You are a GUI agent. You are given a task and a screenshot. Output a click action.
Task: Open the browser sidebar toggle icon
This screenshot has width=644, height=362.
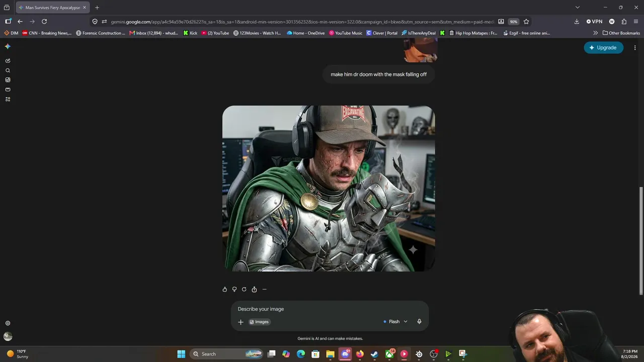pos(8,22)
